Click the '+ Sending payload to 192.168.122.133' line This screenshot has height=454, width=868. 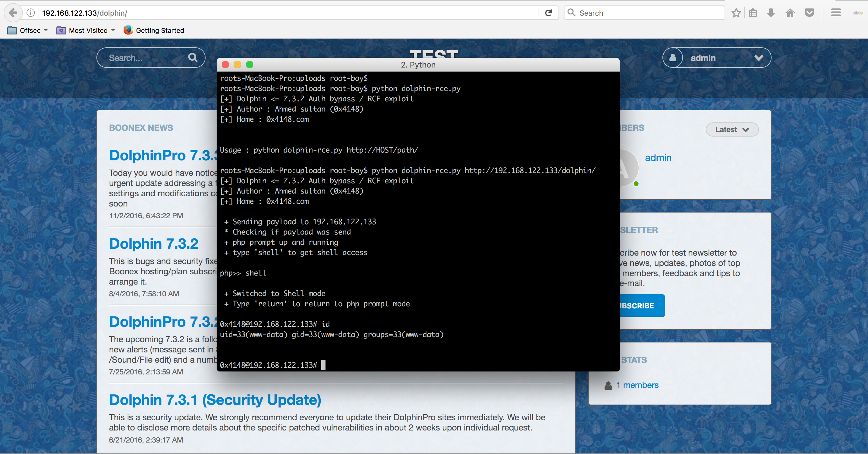click(300, 222)
